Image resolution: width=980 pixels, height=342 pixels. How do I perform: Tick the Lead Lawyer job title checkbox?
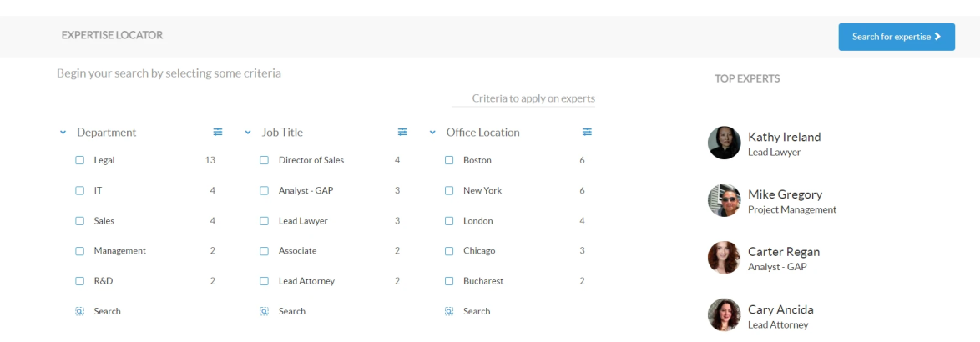click(265, 221)
